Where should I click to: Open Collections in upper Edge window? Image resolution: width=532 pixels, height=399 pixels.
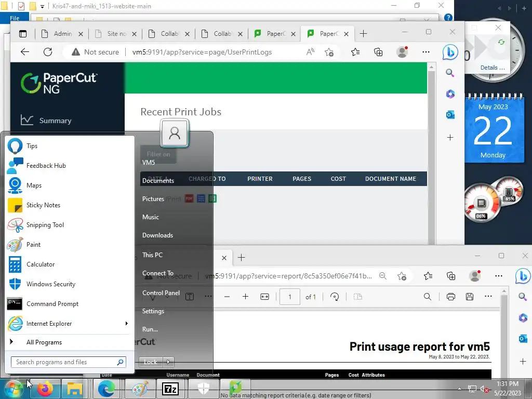378,52
